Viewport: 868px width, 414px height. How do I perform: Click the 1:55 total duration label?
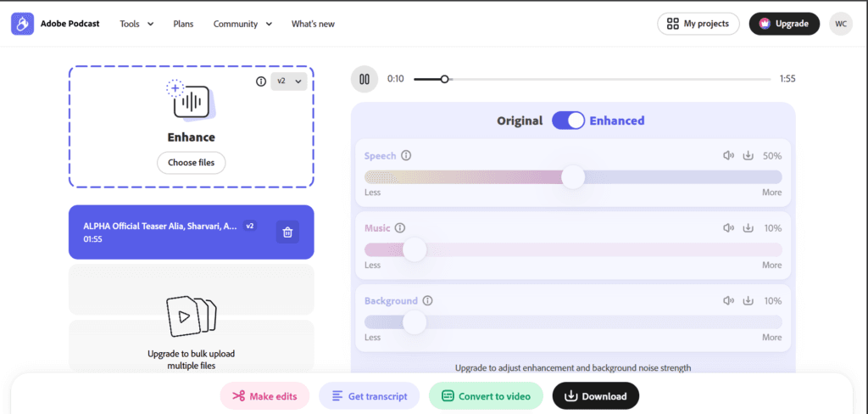[787, 79]
